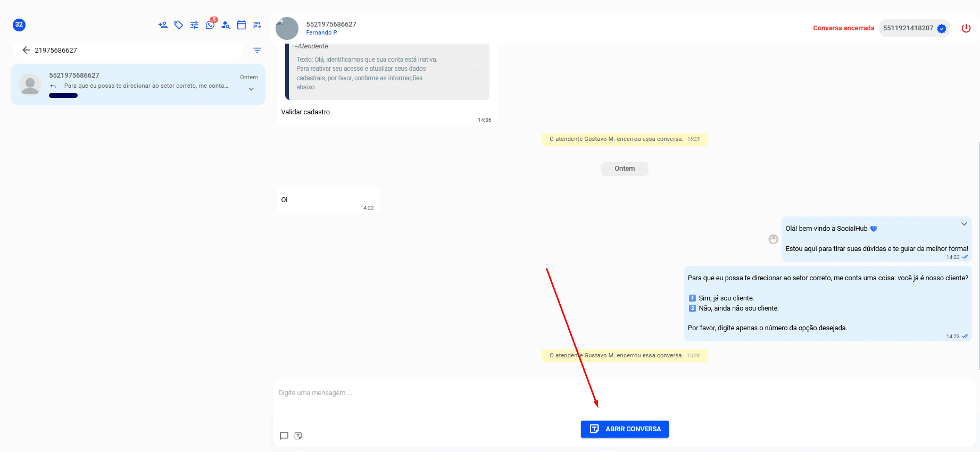Click the power icon at top right
980x452 pixels.
click(966, 28)
